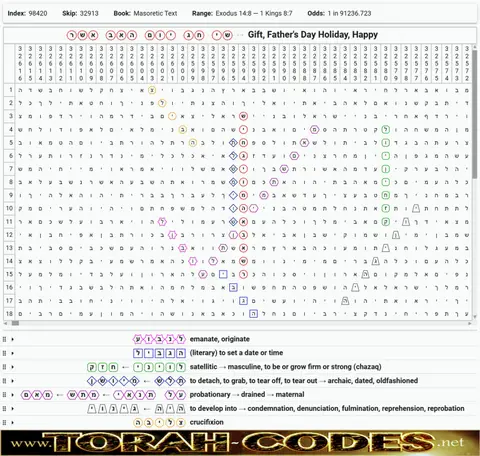Click the blue square Hebrew word beside 'to set a date or time'
This screenshot has width=480, height=456.
click(x=159, y=353)
